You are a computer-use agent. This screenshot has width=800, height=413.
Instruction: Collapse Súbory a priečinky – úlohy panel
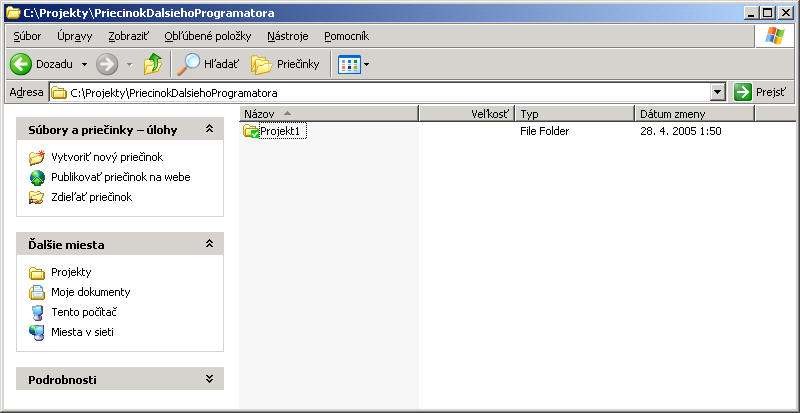(209, 129)
